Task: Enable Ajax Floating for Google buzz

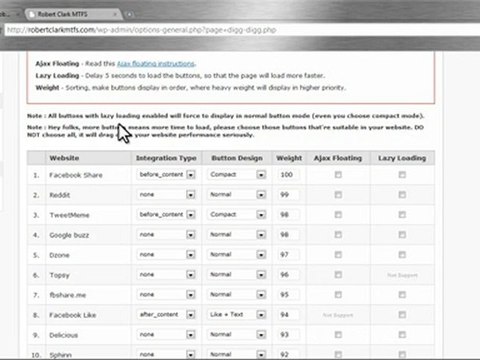Action: [338, 235]
